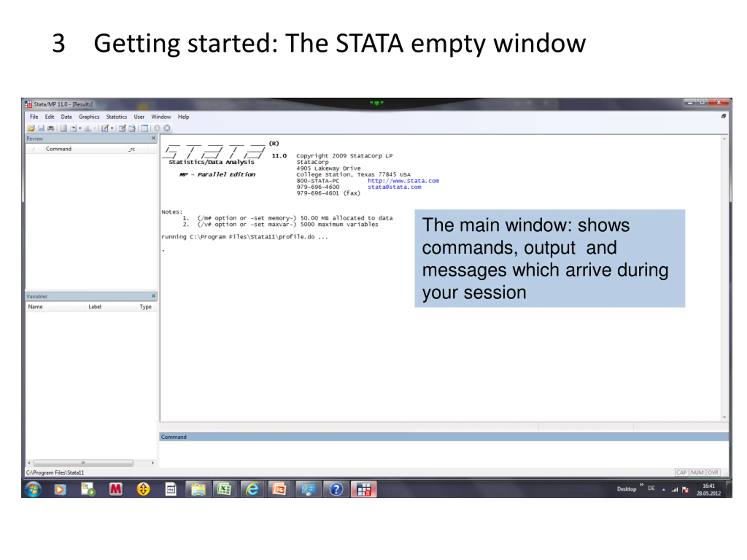Open the Data menu
This screenshot has height=560, width=747.
pyautogui.click(x=66, y=117)
